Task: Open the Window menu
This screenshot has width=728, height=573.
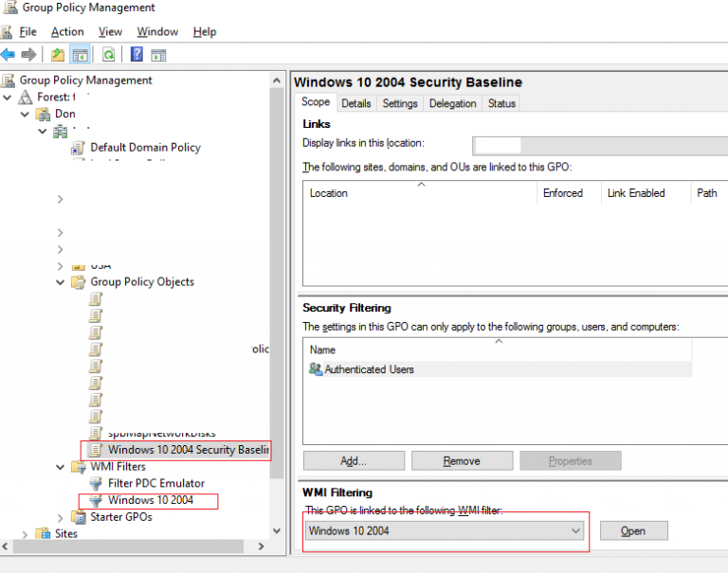Action: (157, 32)
